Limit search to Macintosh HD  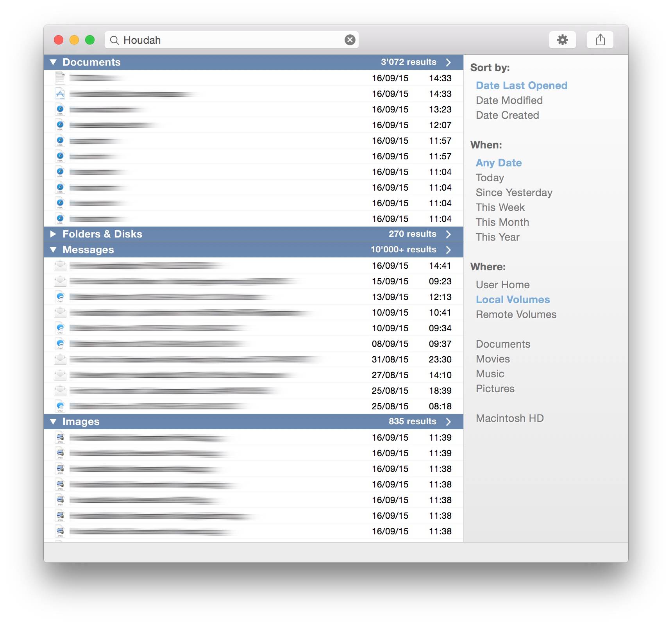(509, 418)
